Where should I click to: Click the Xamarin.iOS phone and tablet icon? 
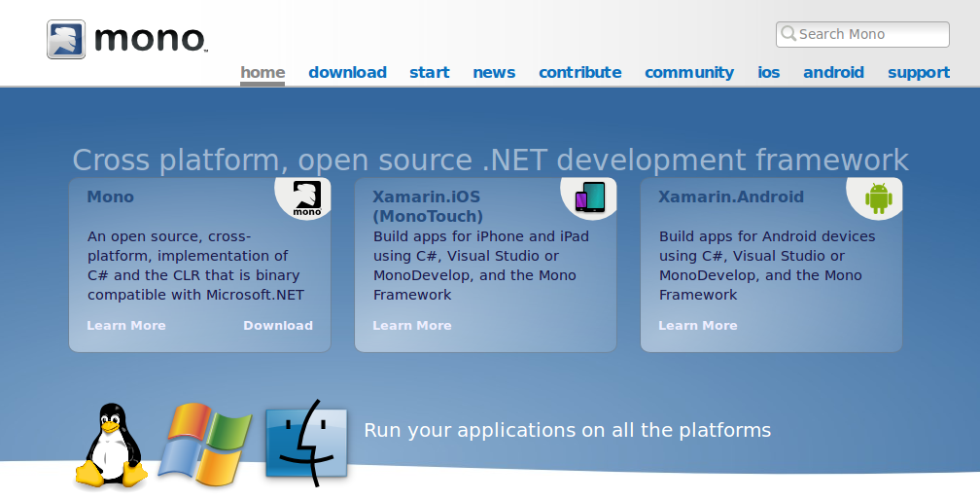pos(590,197)
